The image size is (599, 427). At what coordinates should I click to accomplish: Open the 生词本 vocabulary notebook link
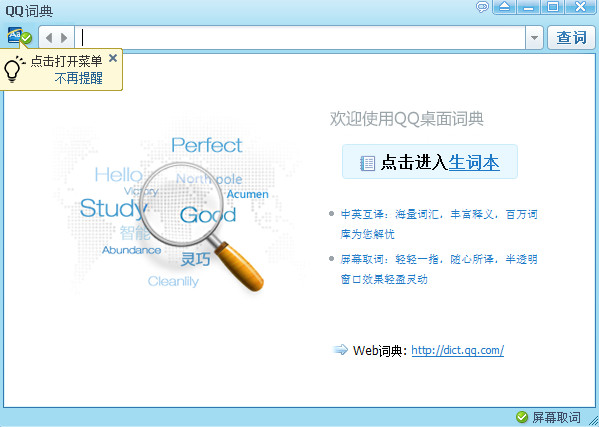474,162
